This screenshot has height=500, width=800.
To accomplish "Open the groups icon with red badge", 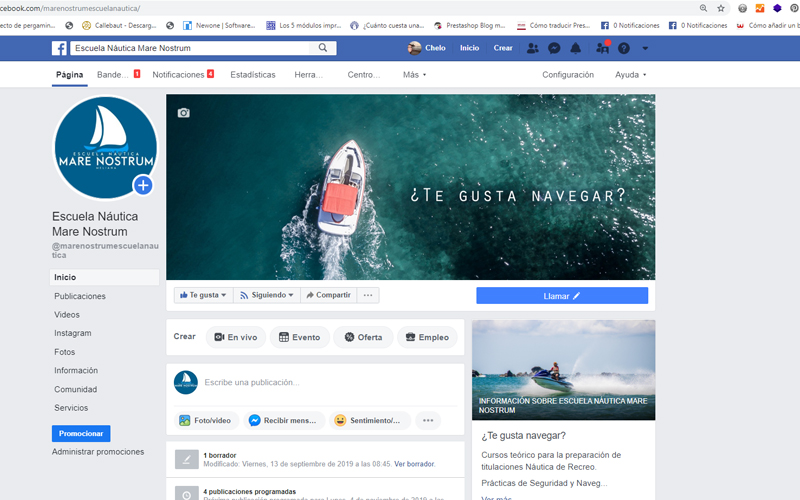I will pyautogui.click(x=603, y=47).
